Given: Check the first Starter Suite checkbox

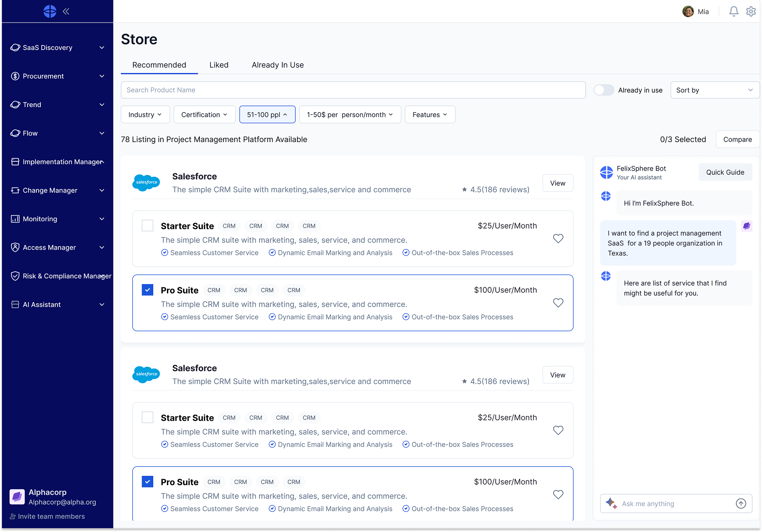Looking at the screenshot, I should pyautogui.click(x=148, y=226).
